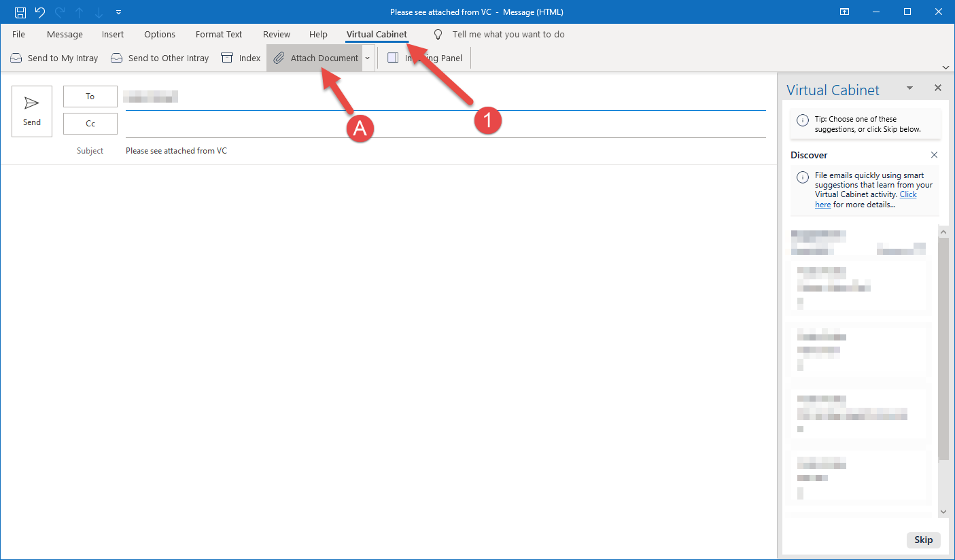The height and width of the screenshot is (560, 955).
Task: Expand the ribbon collapse chevron
Action: tap(945, 67)
